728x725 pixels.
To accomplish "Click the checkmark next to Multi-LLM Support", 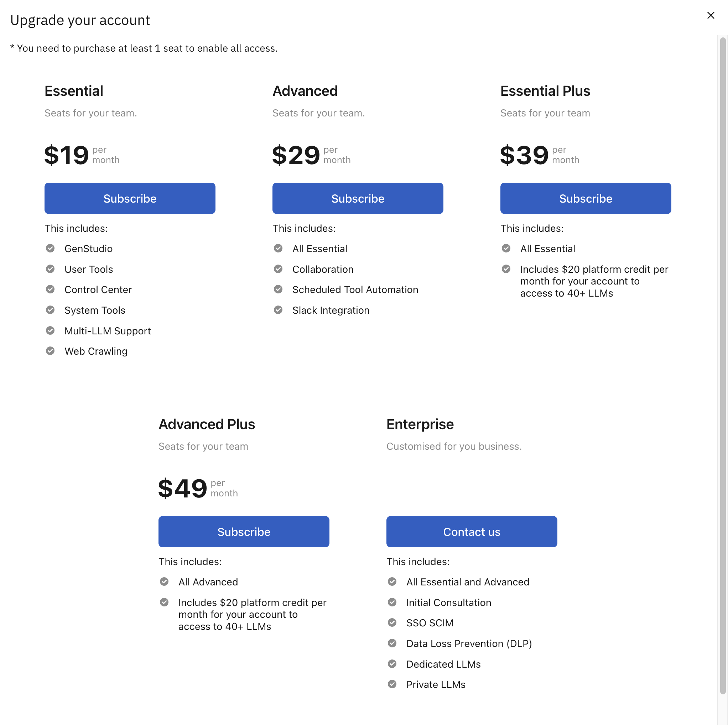I will [x=50, y=330].
